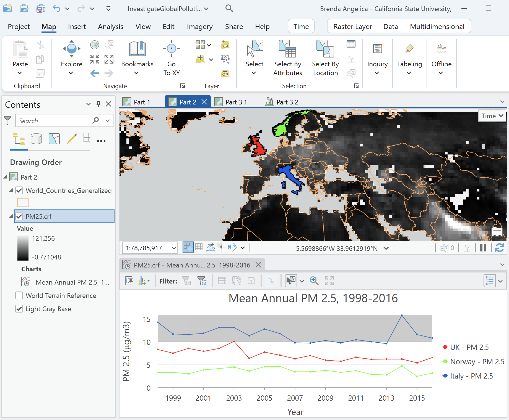Image resolution: width=509 pixels, height=420 pixels.
Task: Click the Fixed Zoom In arrows icon
Action: click(95, 59)
